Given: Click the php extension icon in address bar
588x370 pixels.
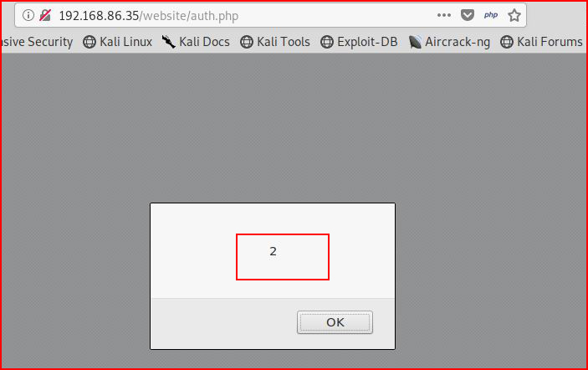Looking at the screenshot, I should tap(491, 15).
